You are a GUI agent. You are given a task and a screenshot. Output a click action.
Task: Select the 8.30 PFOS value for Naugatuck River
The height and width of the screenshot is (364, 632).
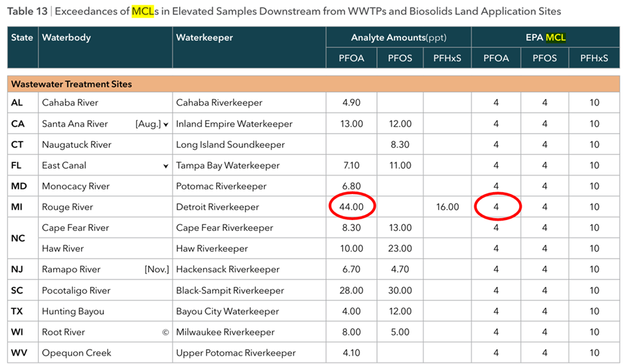tap(400, 144)
